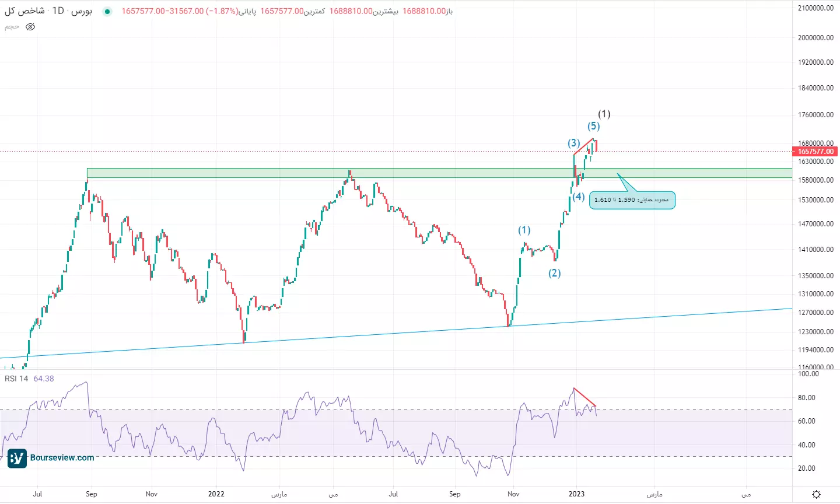Select the blue wave (4) label
The height and width of the screenshot is (504, 840).
tap(578, 197)
